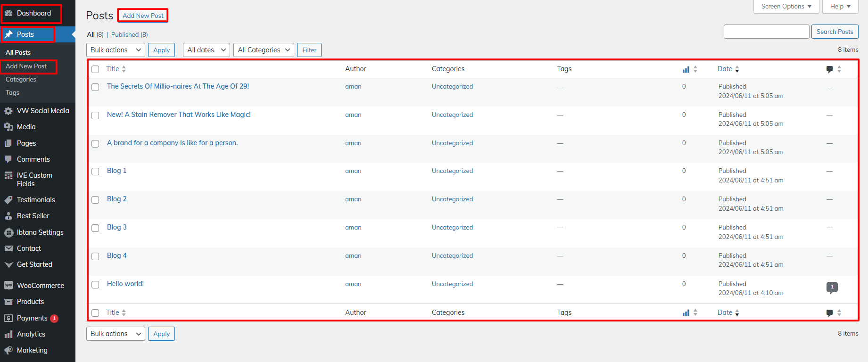868x362 pixels.
Task: Open Categories in the Posts submenu
Action: pyautogui.click(x=21, y=80)
